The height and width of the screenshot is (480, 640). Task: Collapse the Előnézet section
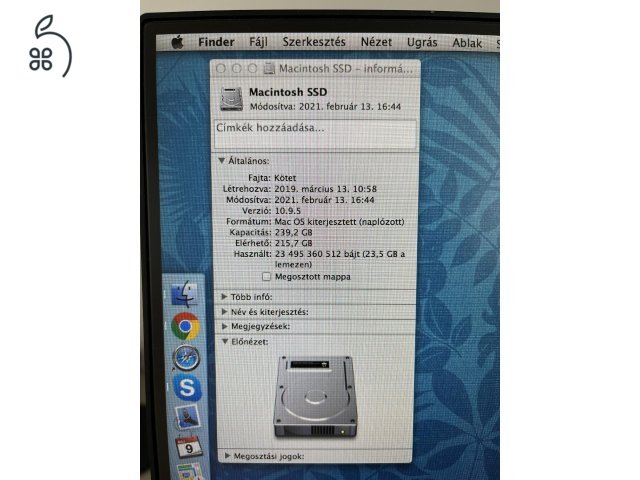(x=225, y=342)
